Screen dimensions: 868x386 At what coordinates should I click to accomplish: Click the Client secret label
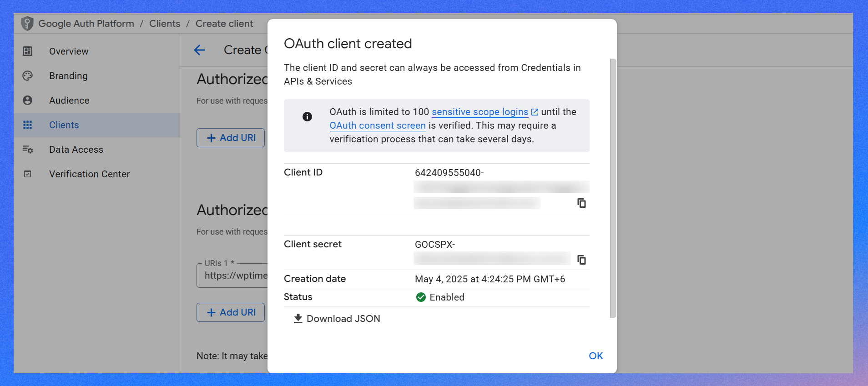click(x=313, y=244)
